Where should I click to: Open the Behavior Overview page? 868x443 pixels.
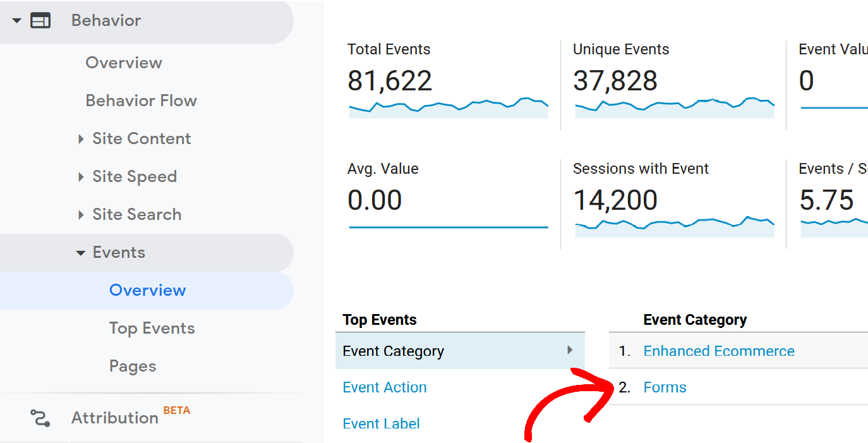point(124,63)
